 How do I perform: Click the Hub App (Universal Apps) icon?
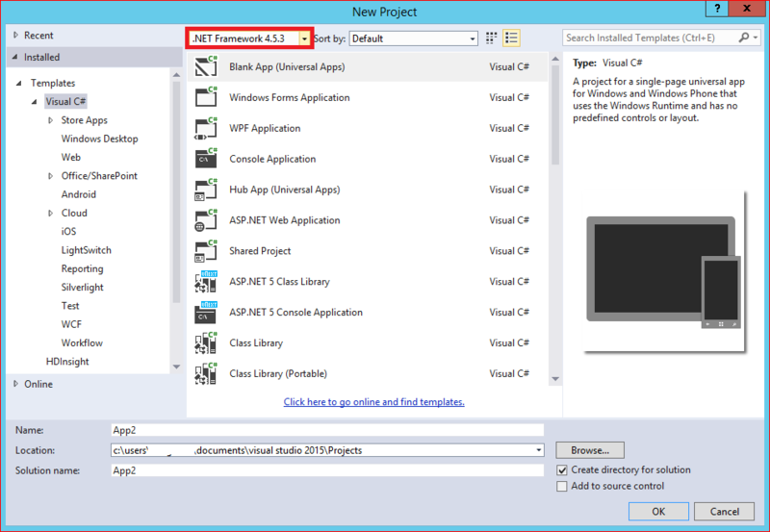[x=206, y=189]
